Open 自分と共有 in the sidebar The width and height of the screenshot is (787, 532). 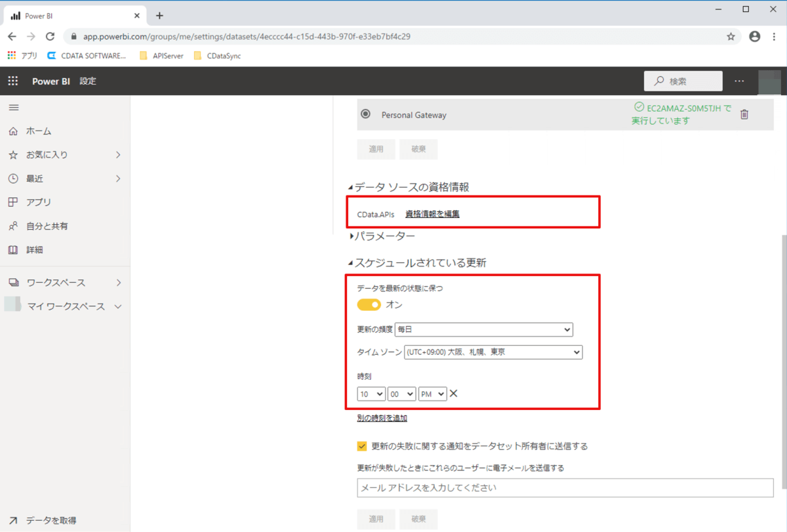(47, 226)
